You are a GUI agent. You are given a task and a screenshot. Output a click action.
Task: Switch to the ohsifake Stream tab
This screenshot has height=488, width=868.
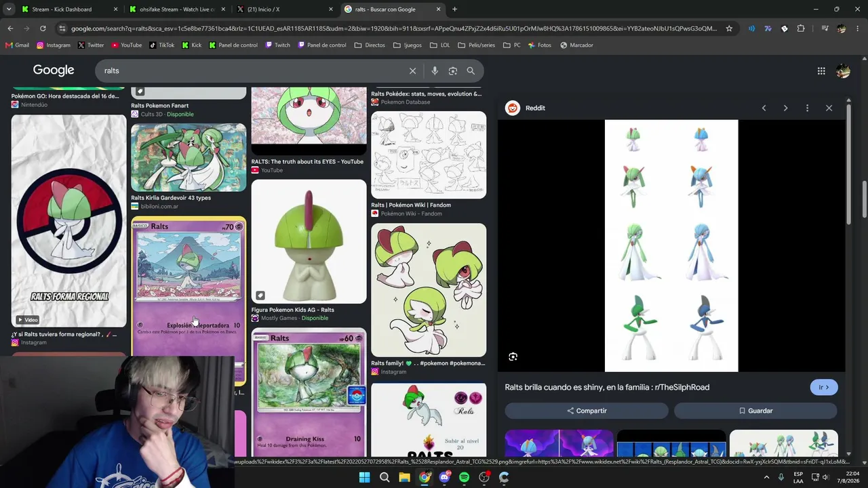176,9
